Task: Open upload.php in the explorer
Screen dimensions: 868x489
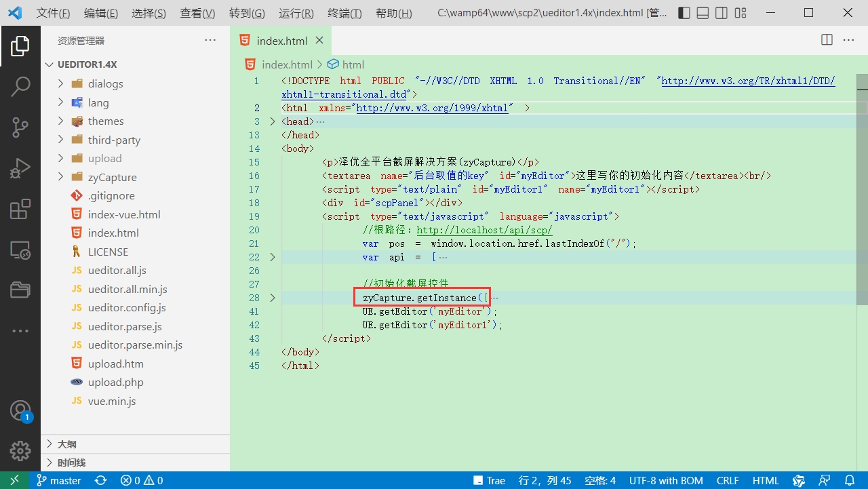Action: coord(115,382)
